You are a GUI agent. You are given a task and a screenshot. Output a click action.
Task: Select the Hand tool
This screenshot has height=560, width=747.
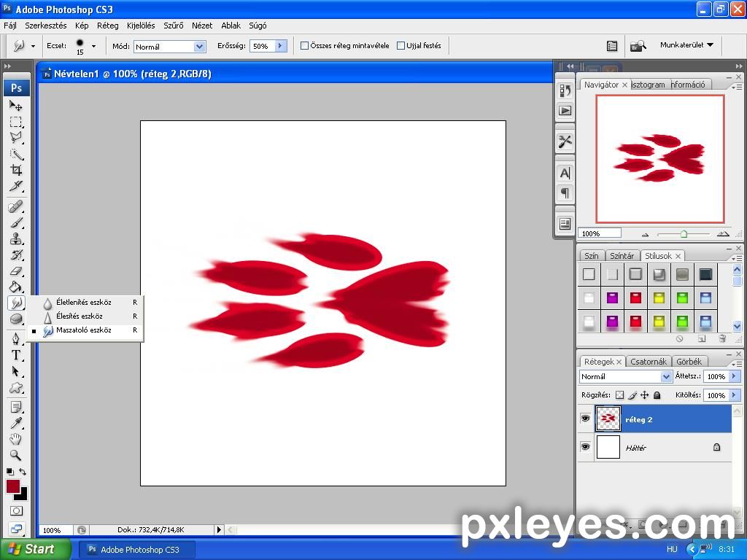tap(16, 438)
